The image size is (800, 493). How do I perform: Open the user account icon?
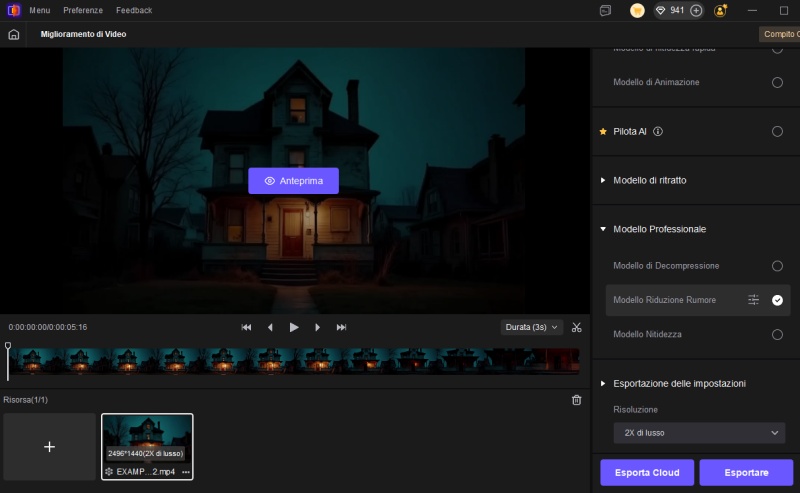721,10
